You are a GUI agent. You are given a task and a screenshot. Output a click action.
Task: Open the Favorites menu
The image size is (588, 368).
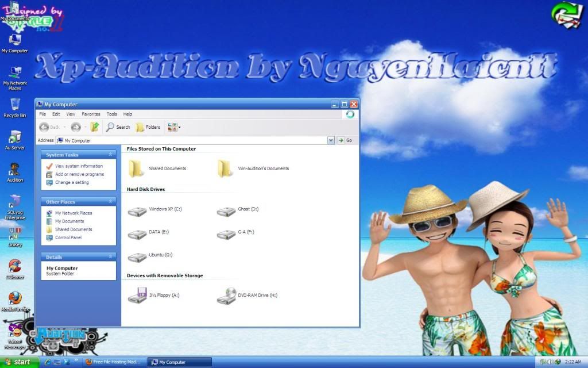click(91, 114)
